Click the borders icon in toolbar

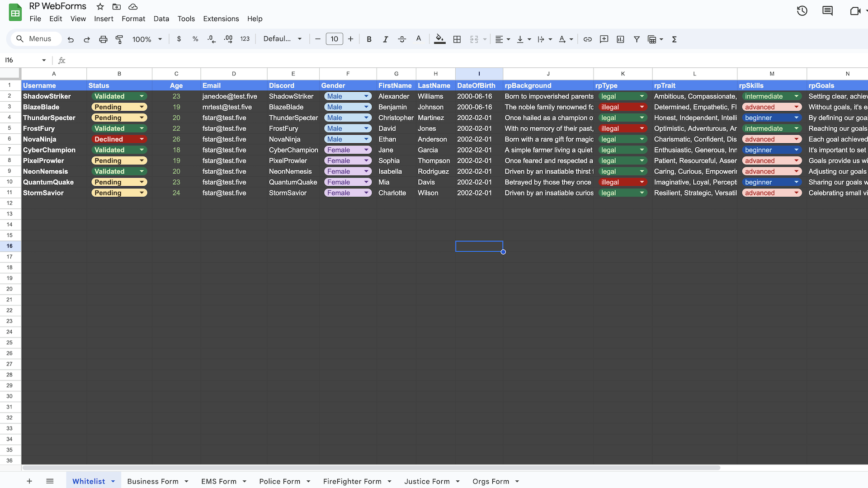(457, 39)
